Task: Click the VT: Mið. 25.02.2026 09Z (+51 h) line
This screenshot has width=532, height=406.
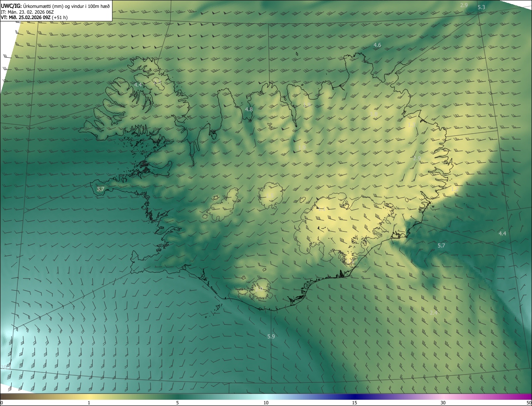Action: [34, 17]
